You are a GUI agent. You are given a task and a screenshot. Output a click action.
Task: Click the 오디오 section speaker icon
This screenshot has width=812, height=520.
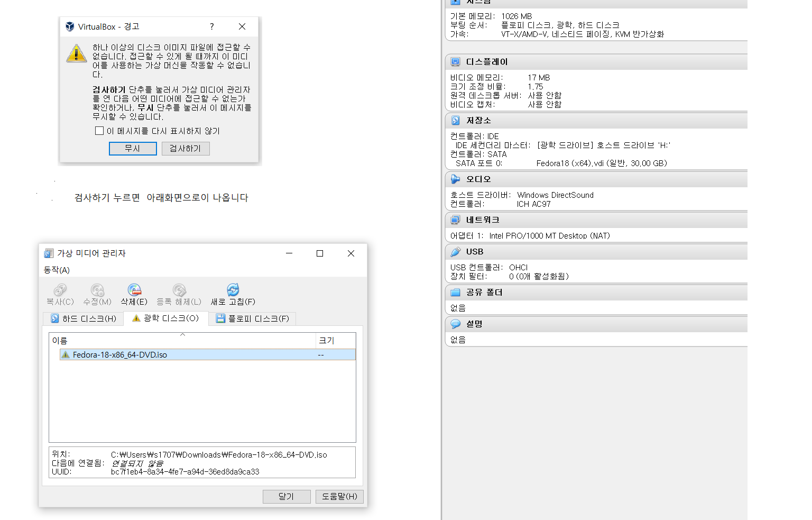coord(455,179)
